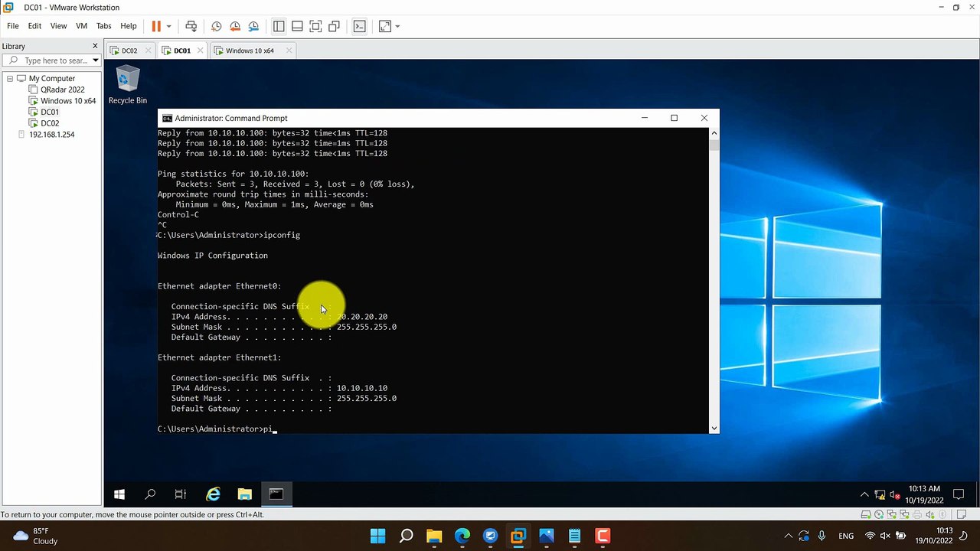Open the File menu

point(13,26)
